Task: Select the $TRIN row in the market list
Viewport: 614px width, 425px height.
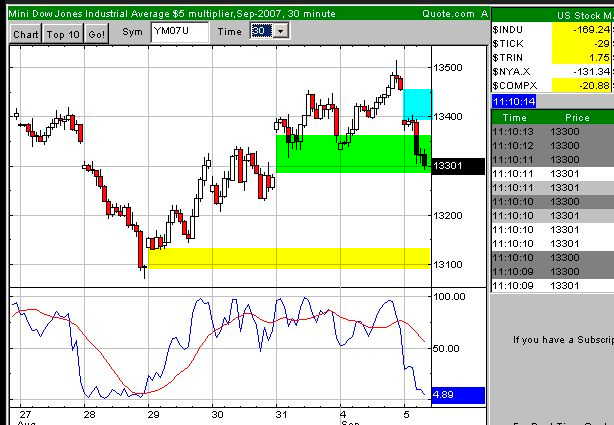Action: (551, 58)
